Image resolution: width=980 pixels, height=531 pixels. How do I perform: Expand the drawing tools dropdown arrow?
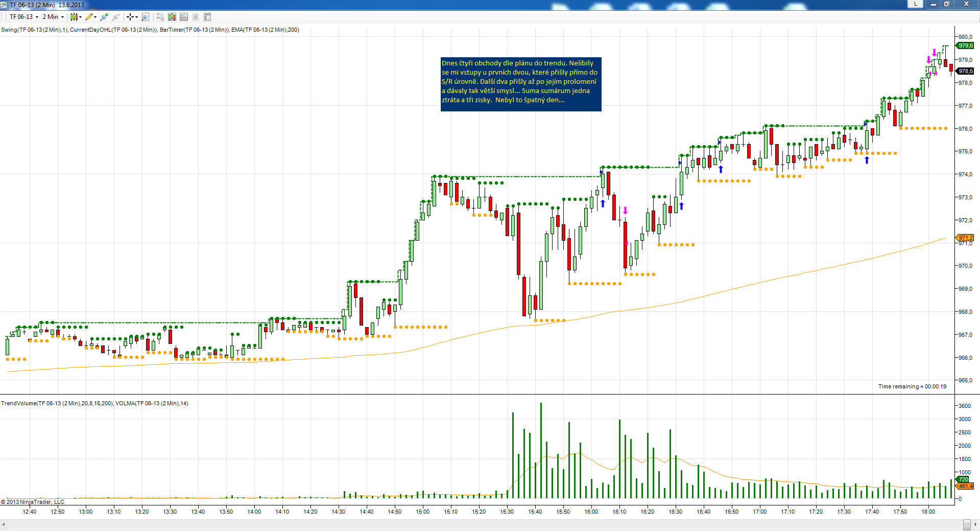(x=95, y=17)
